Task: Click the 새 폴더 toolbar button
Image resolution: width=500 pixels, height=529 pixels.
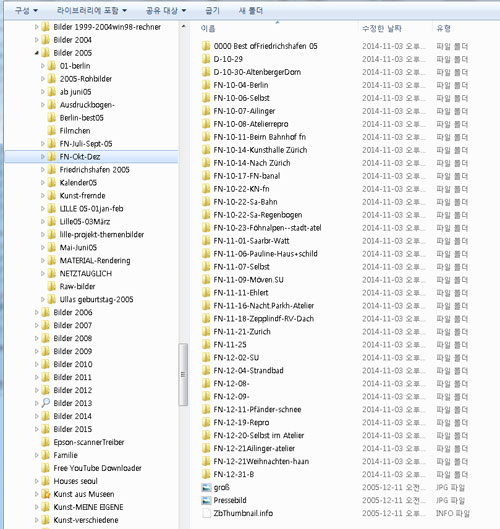Action: [250, 10]
